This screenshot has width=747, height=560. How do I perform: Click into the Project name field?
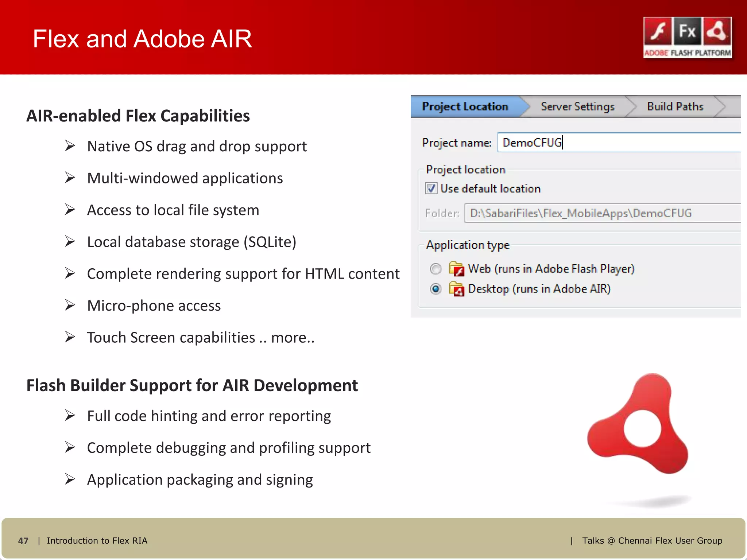point(620,143)
